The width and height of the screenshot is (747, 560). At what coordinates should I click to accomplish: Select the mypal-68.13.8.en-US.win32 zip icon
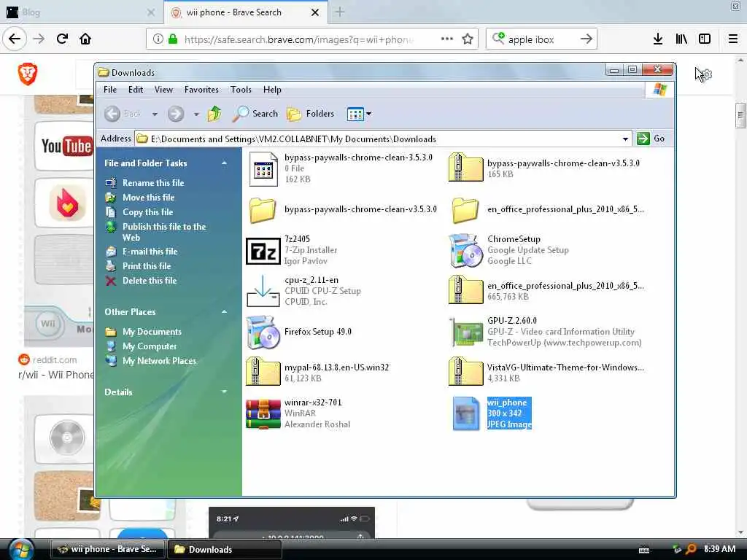[x=263, y=371]
